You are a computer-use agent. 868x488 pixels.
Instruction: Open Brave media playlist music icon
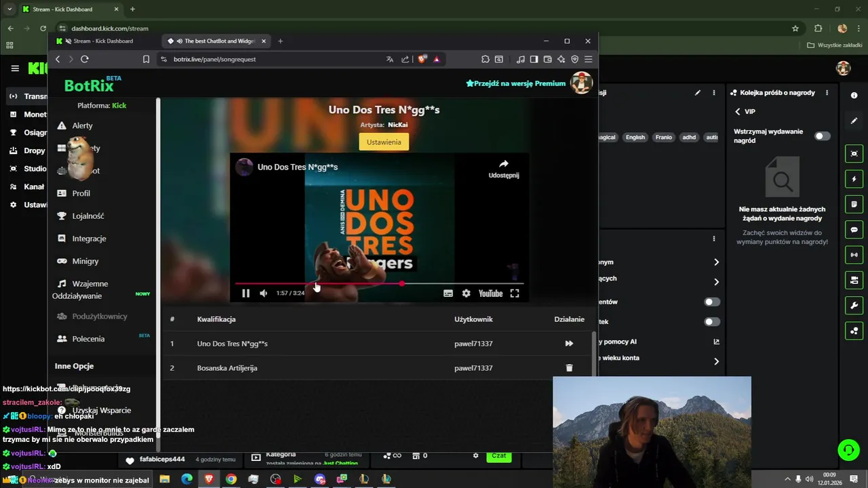click(520, 59)
